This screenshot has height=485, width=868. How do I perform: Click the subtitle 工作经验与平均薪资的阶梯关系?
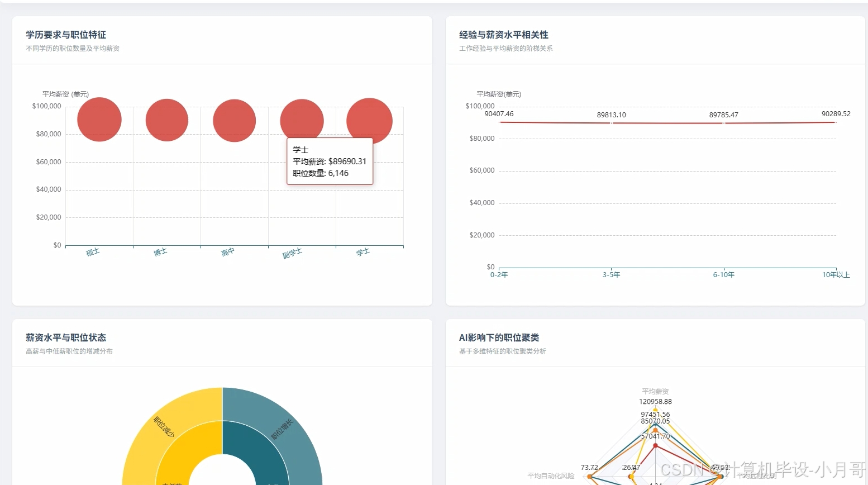pos(506,49)
